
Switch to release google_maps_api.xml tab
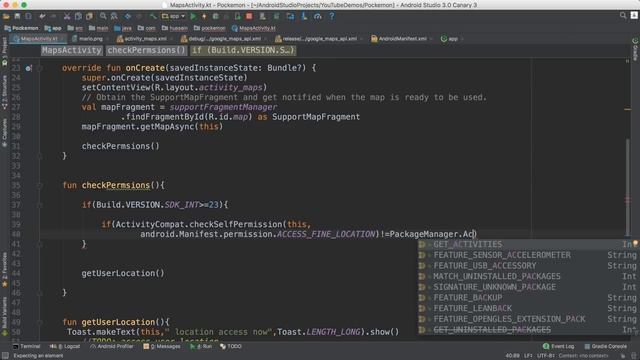(x=318, y=39)
